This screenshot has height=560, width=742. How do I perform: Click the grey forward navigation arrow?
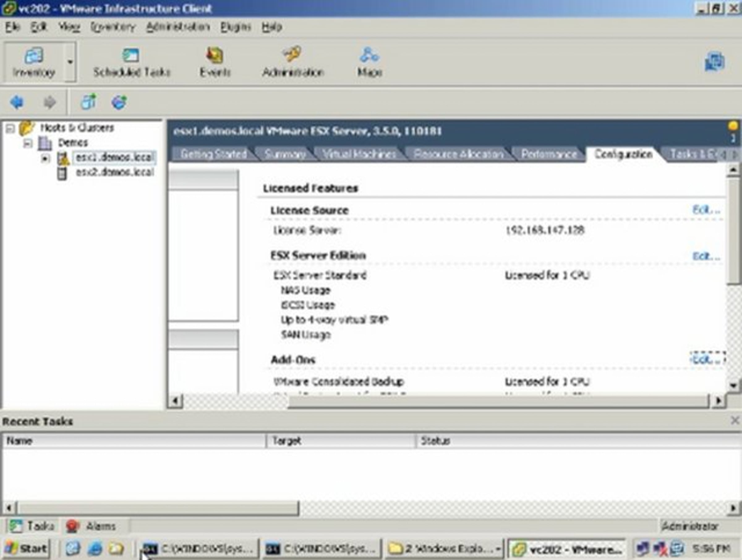(50, 102)
